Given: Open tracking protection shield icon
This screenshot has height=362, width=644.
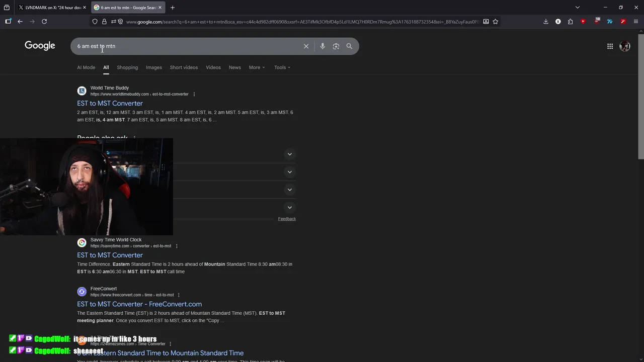Looking at the screenshot, I should (x=95, y=22).
